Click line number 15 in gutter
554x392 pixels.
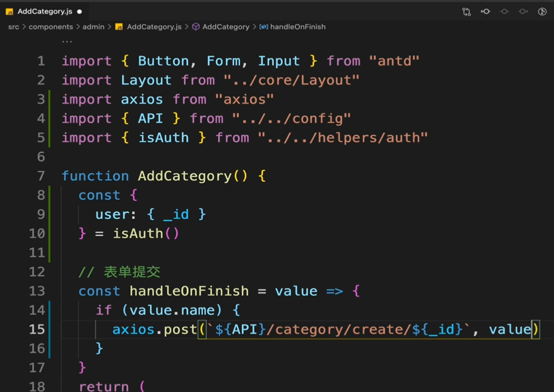coord(37,330)
